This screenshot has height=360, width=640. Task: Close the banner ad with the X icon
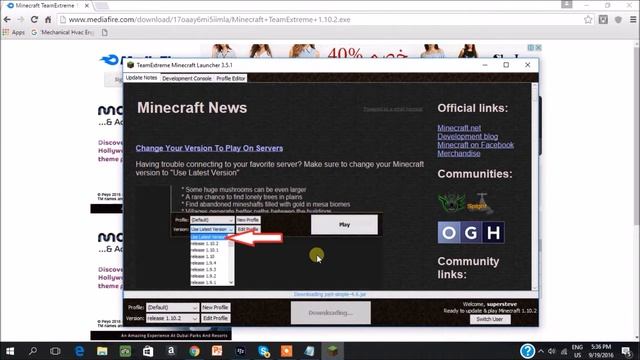point(538,48)
